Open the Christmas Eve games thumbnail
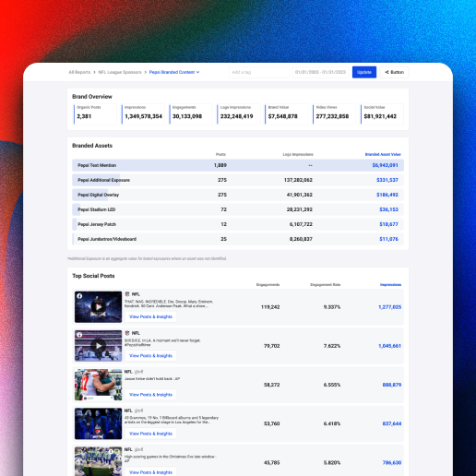476x476 pixels. tap(99, 461)
